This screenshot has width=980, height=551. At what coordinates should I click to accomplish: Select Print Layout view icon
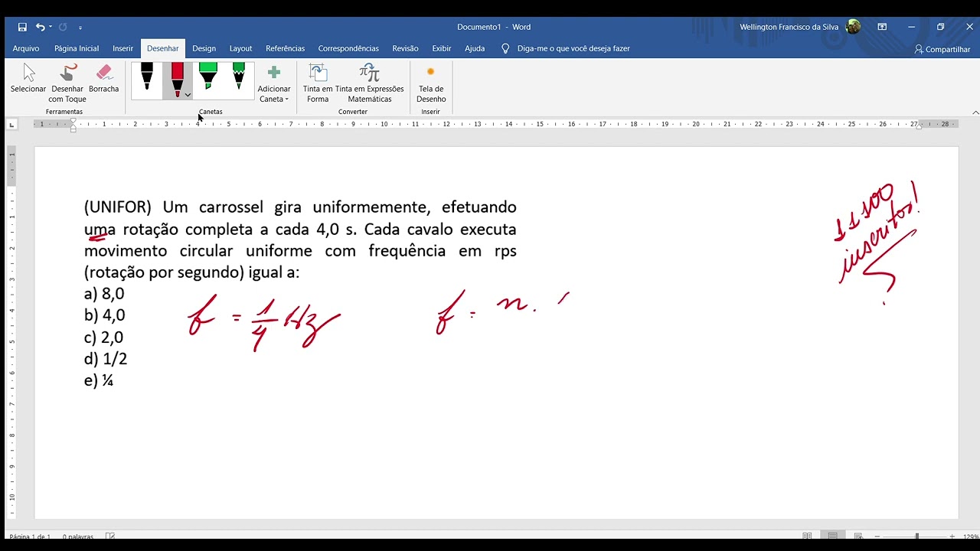pos(832,536)
